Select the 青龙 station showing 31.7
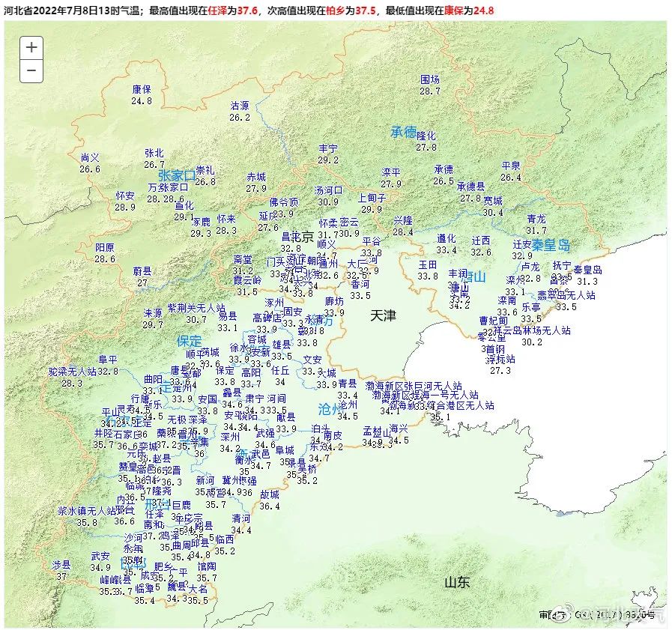672x630 pixels. click(x=536, y=225)
